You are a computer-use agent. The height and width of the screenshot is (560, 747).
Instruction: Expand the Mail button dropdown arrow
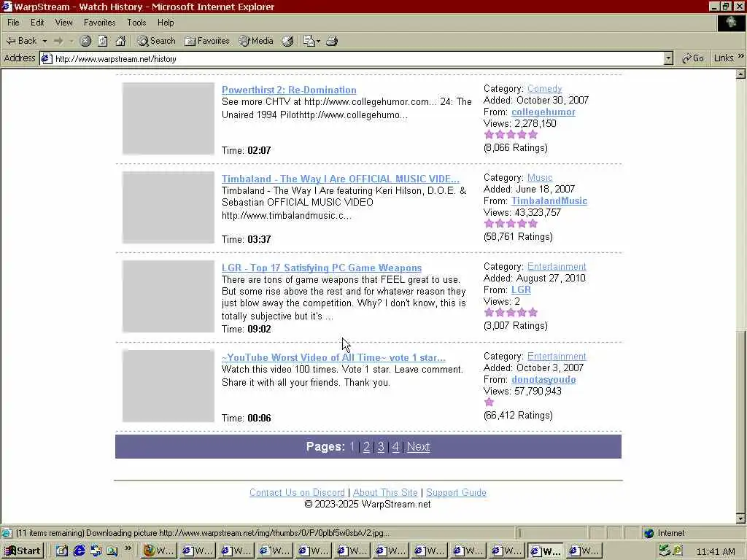point(318,41)
